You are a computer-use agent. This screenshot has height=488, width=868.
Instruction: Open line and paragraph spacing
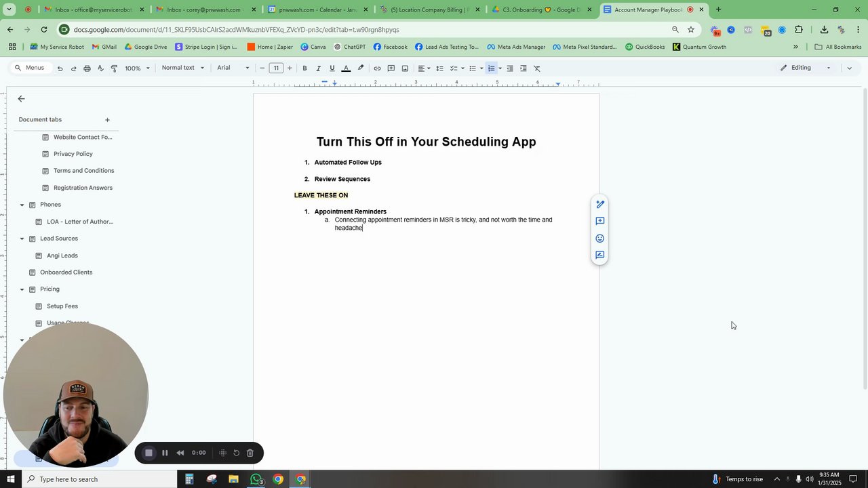click(439, 68)
